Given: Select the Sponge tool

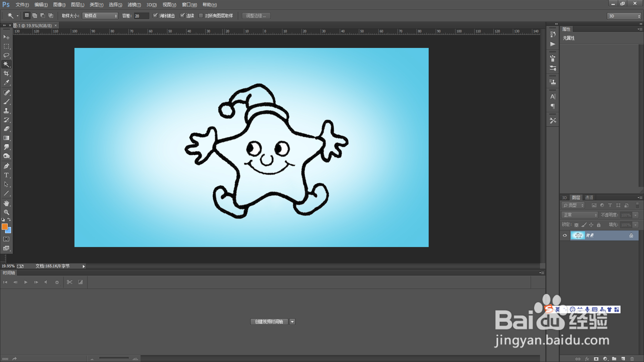Looking at the screenshot, I should pyautogui.click(x=6, y=156).
